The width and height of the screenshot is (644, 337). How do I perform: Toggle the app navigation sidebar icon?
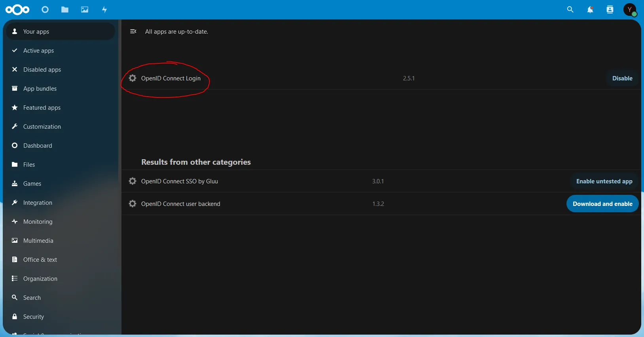tap(133, 31)
